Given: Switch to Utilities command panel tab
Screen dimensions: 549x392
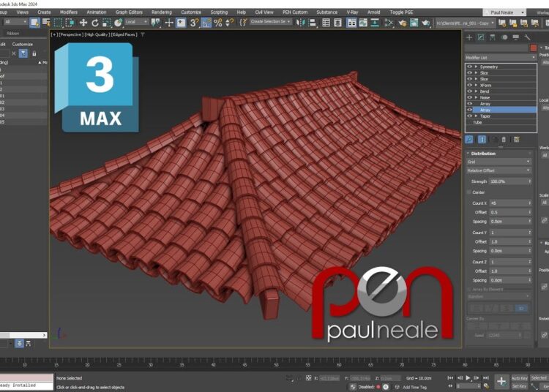Looking at the screenshot, I should 527,37.
